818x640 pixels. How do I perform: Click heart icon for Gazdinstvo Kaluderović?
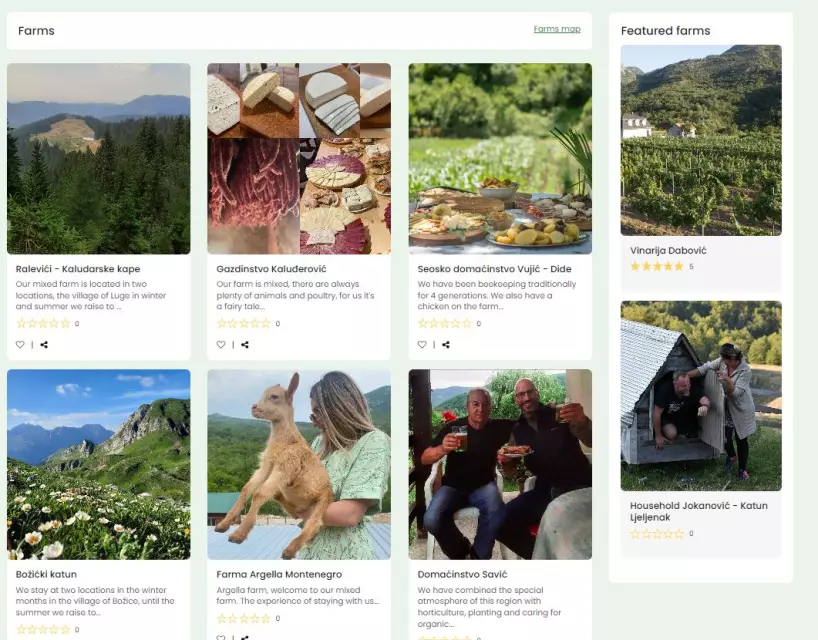coord(221,345)
